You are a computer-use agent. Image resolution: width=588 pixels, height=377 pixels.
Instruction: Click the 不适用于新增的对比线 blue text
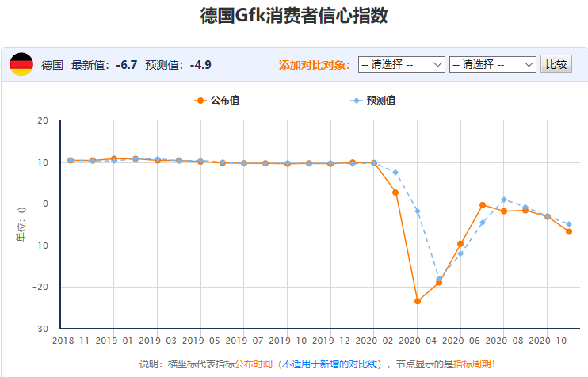[330, 364]
